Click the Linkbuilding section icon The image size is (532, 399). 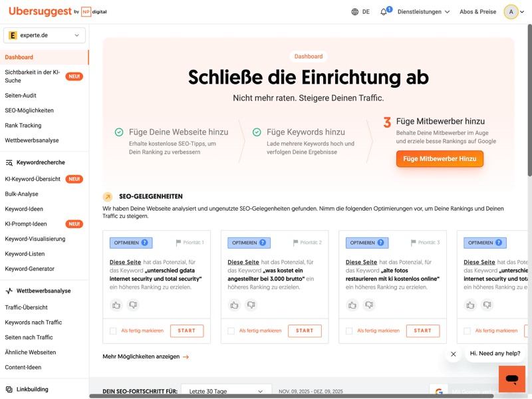point(9,389)
